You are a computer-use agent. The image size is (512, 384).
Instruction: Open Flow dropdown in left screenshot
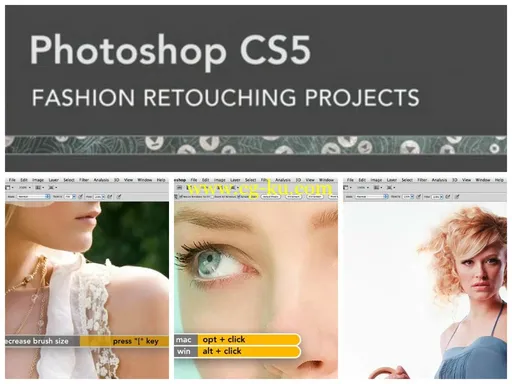[x=99, y=197]
